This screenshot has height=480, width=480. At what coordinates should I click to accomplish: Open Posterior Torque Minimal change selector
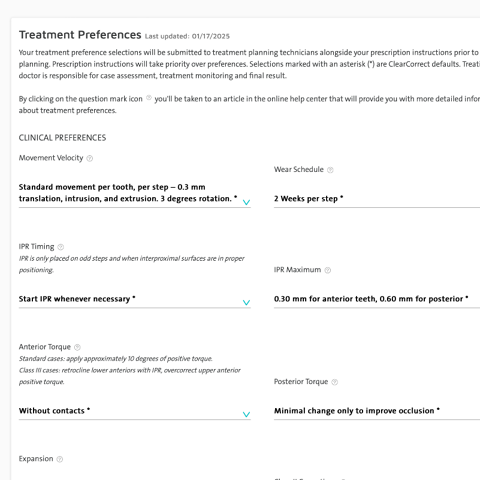click(x=377, y=411)
